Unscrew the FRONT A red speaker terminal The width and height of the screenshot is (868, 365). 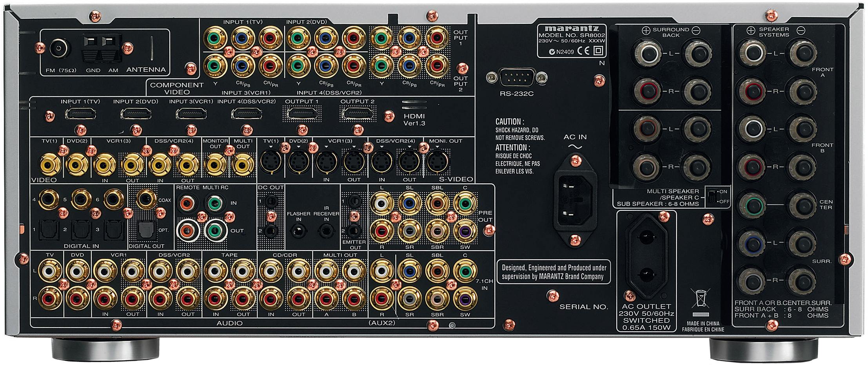(753, 92)
